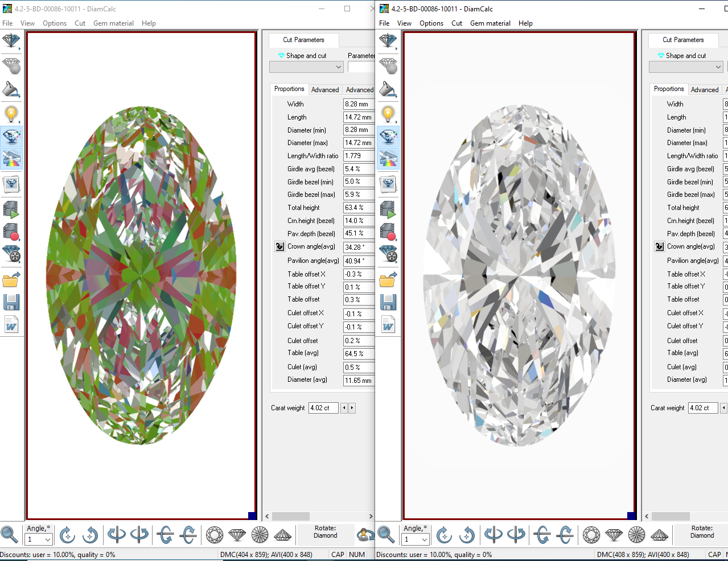Decrease carat weight with left arrow in left window

[344, 408]
